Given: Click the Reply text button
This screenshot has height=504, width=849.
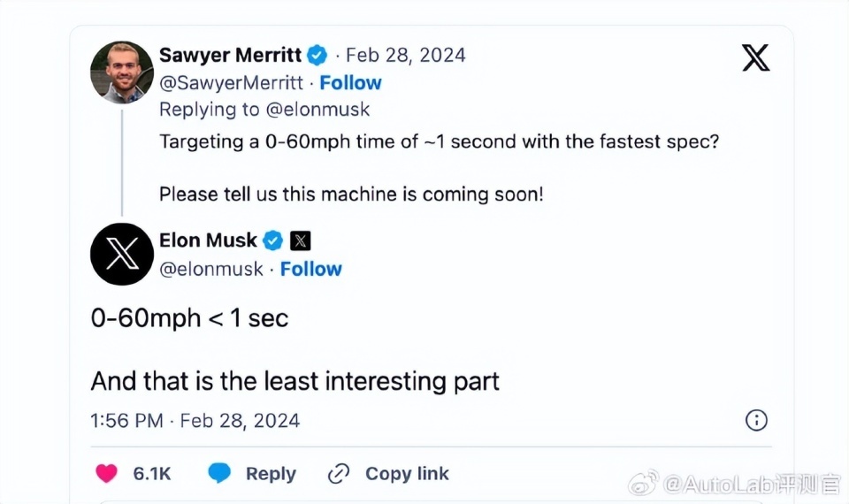Looking at the screenshot, I should [271, 474].
